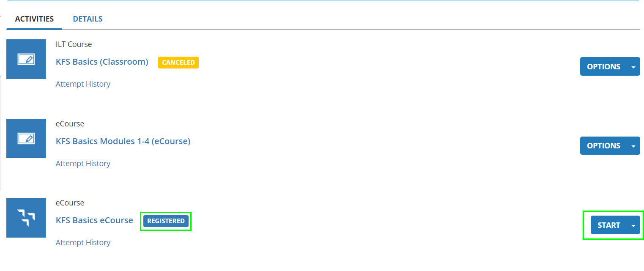Click the Registered status badge
The width and height of the screenshot is (644, 271).
tap(166, 221)
